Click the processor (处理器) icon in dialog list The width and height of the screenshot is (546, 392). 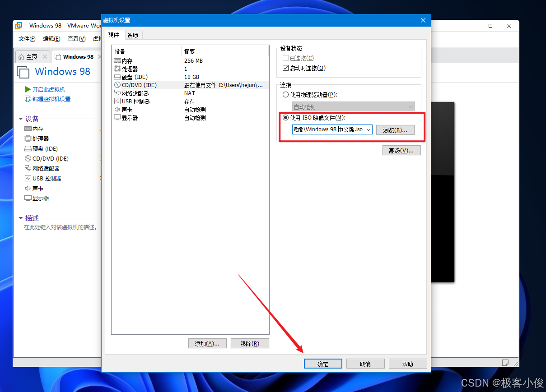pyautogui.click(x=117, y=69)
